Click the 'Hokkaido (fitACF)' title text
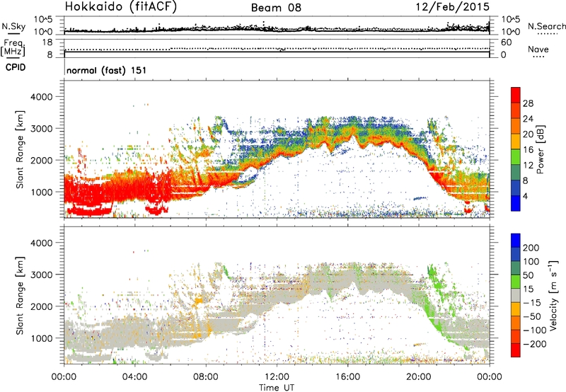This screenshot has width=566, height=392. coord(120,7)
